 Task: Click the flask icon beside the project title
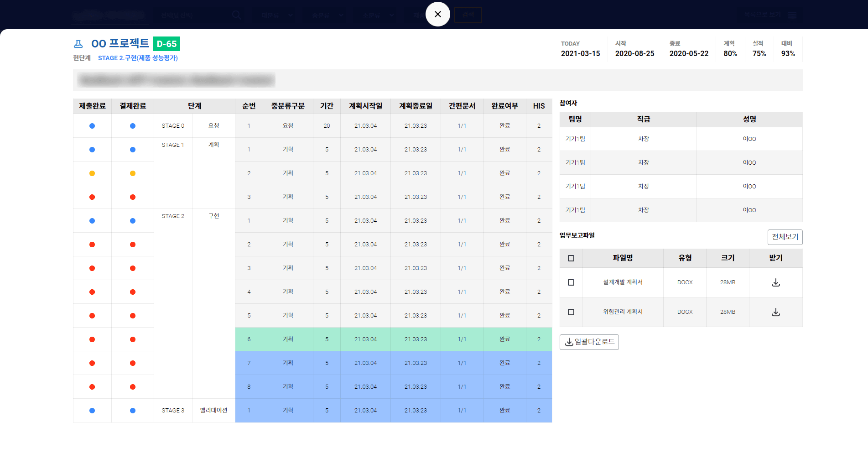coord(78,44)
